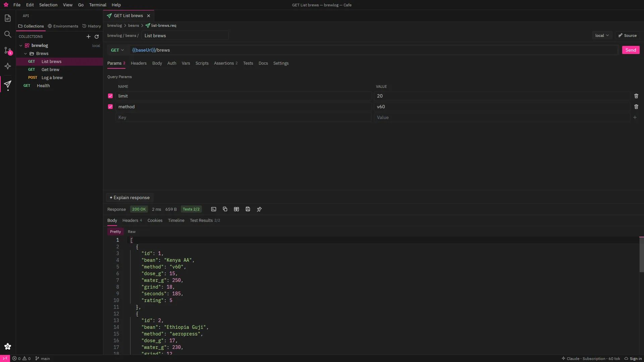Open Source Control icon with badge
Image resolution: width=644 pixels, height=362 pixels.
pos(8,50)
